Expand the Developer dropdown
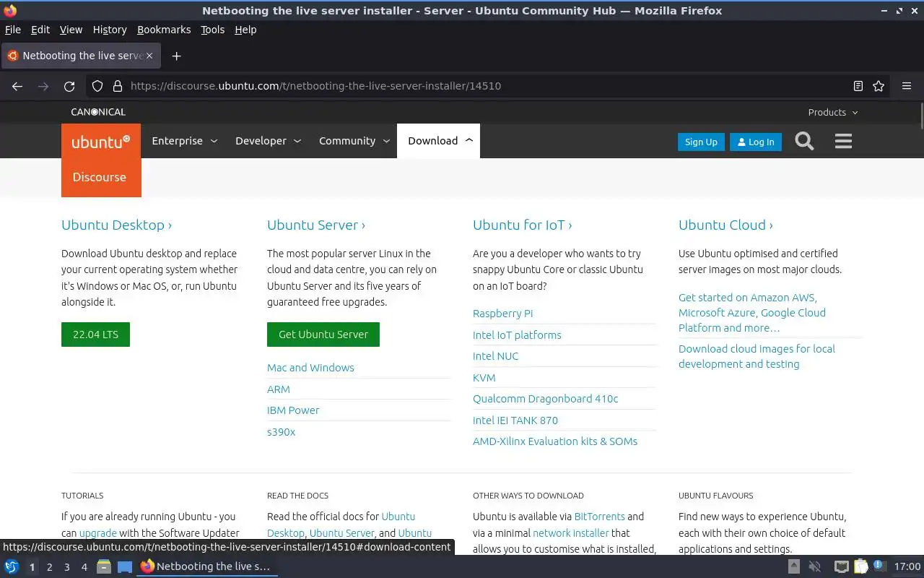924x578 pixels. point(268,141)
